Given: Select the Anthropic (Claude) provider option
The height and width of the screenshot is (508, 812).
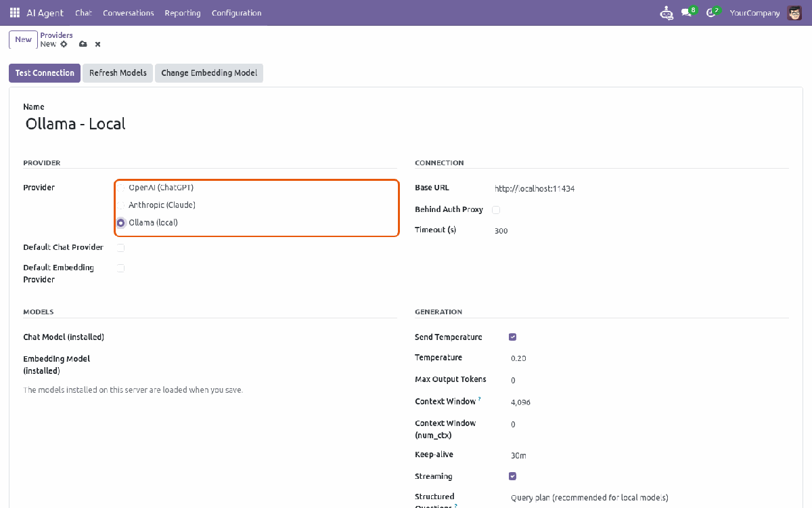Looking at the screenshot, I should tap(121, 205).
